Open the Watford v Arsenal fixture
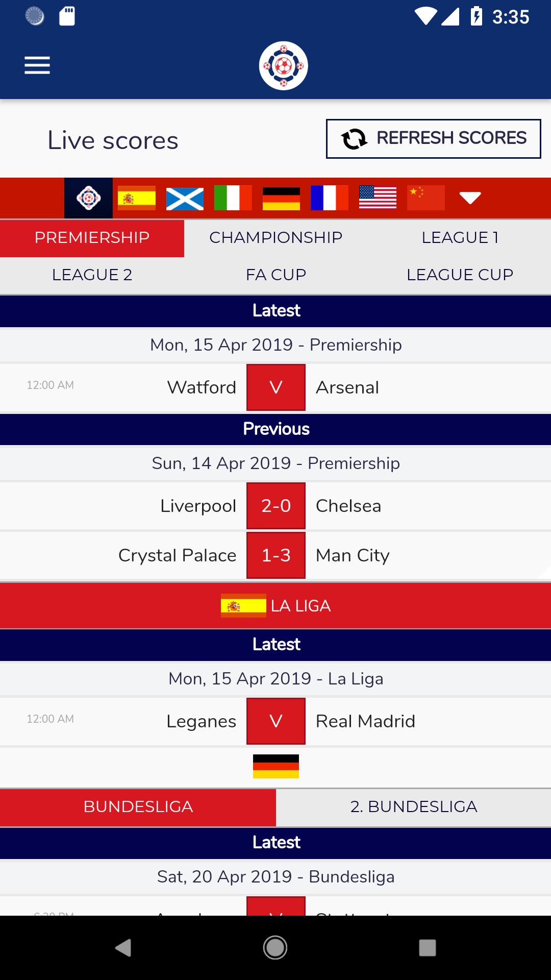This screenshot has height=980, width=551. tap(275, 387)
